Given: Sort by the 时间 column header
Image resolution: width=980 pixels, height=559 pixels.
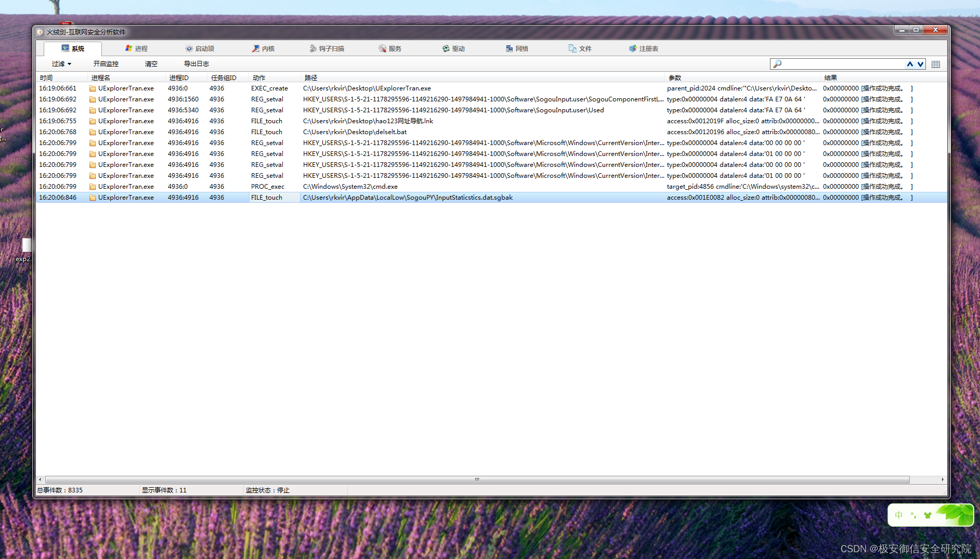Looking at the screenshot, I should click(62, 77).
